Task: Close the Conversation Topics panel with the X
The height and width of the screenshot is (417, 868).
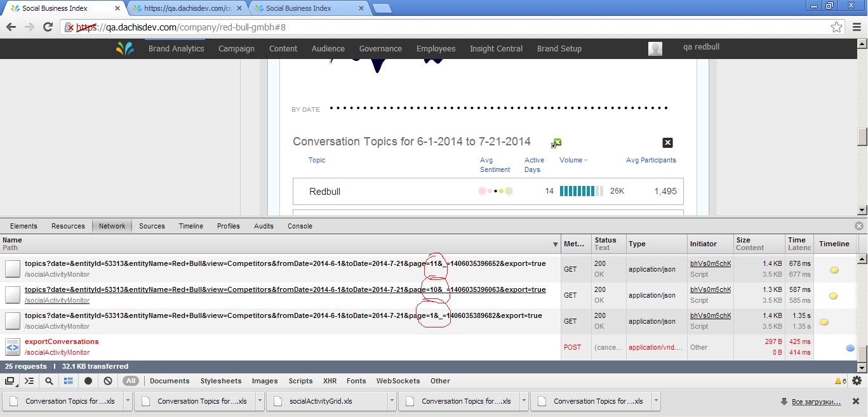Action: click(667, 143)
